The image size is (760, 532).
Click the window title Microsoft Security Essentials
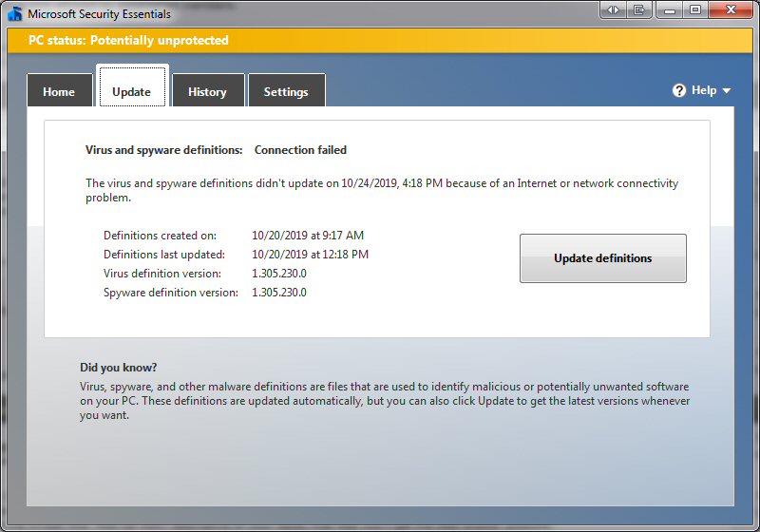pyautogui.click(x=100, y=14)
